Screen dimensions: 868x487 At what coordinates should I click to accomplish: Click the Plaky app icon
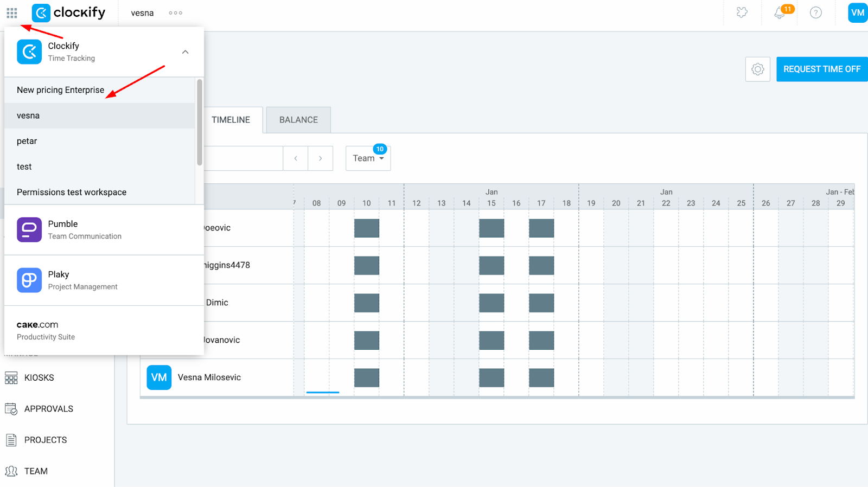pyautogui.click(x=29, y=280)
